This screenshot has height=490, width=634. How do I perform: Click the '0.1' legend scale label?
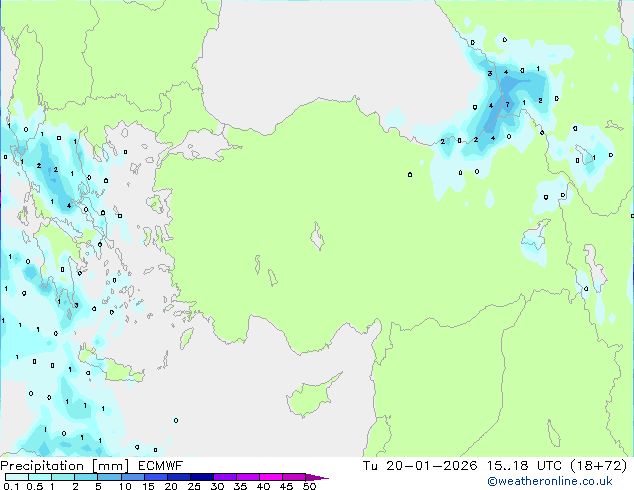[x=11, y=486]
